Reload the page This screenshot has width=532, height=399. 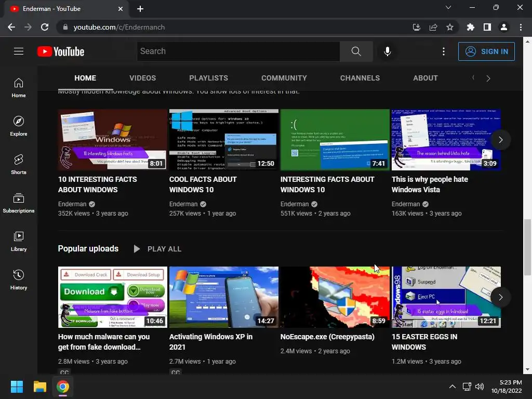click(45, 27)
